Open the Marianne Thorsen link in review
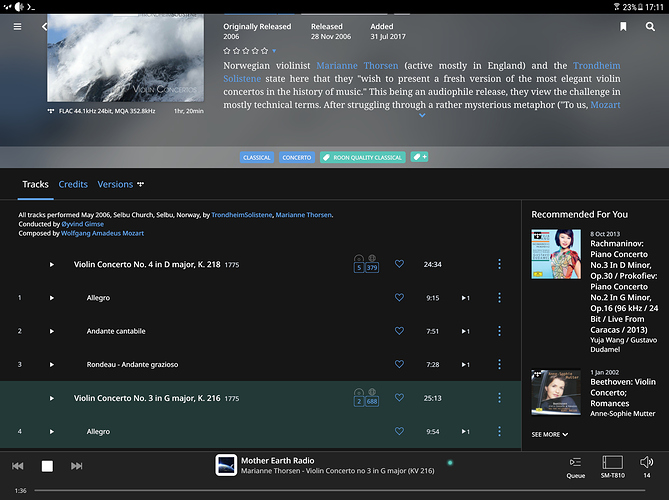Image resolution: width=669 pixels, height=500 pixels. tap(357, 66)
